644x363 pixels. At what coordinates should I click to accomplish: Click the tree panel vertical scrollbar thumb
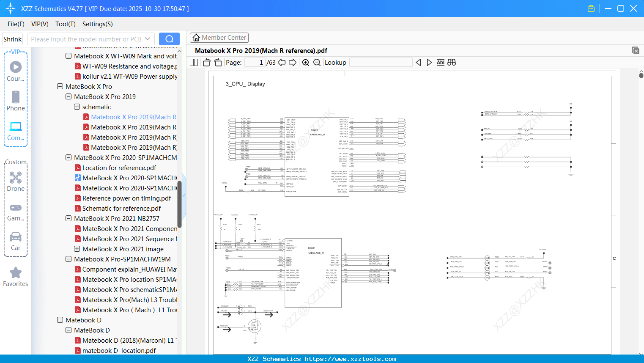click(x=179, y=204)
